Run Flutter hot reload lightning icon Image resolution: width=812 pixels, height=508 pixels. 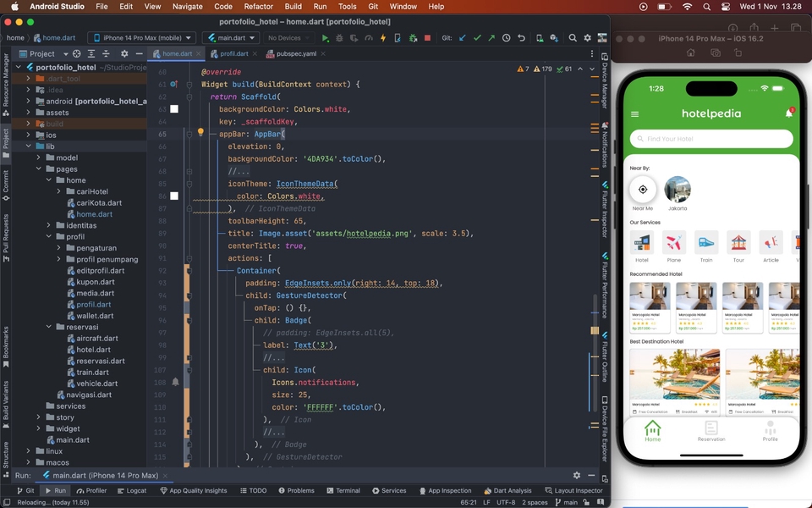[383, 37]
